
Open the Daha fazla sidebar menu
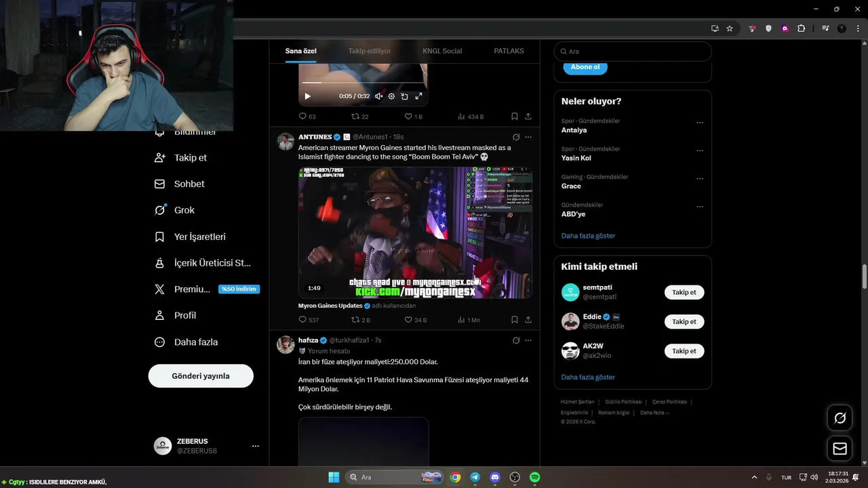pyautogui.click(x=186, y=342)
